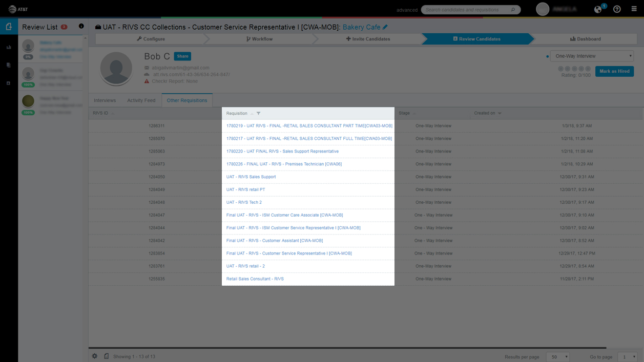Open the globe notifications icon
The width and height of the screenshot is (644, 362).
click(x=598, y=9)
